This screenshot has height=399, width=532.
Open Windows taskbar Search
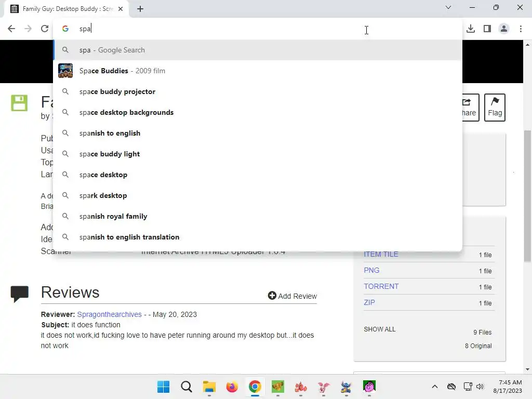(x=187, y=387)
